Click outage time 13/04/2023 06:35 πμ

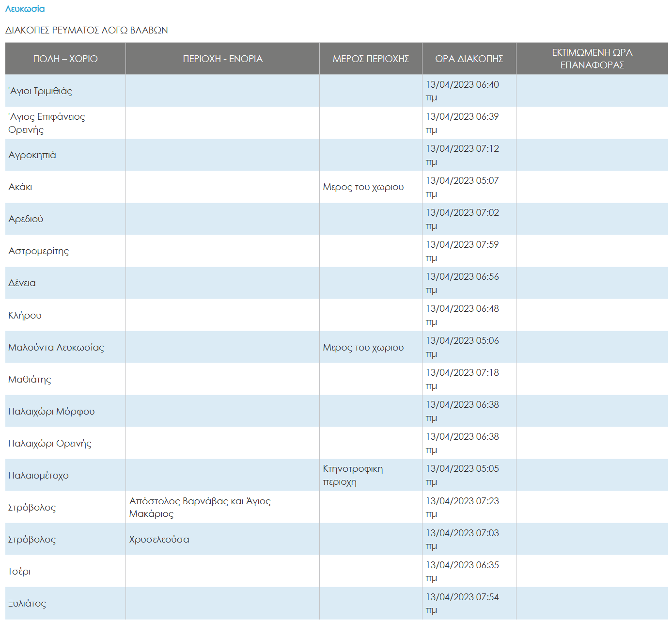tap(469, 571)
